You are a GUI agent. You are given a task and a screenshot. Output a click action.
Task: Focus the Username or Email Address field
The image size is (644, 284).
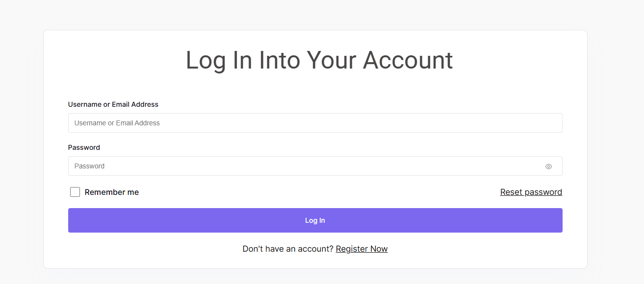point(315,123)
